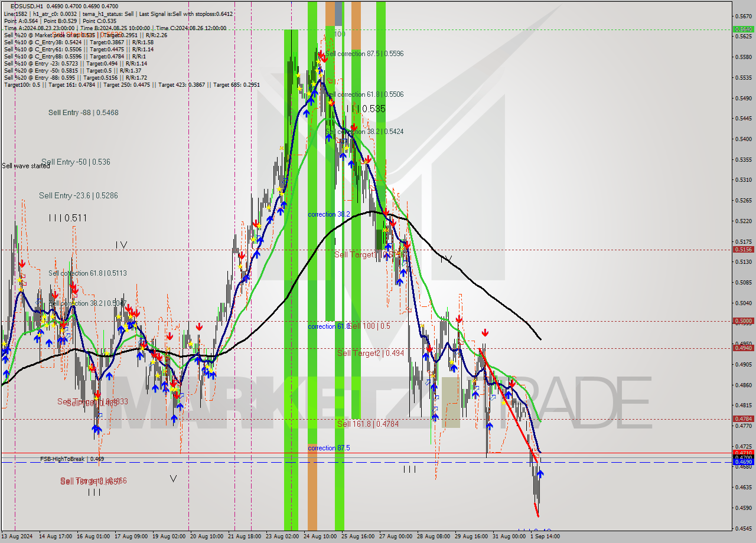Select 0.4905 on the price axis
The height and width of the screenshot is (543, 756).
point(743,364)
